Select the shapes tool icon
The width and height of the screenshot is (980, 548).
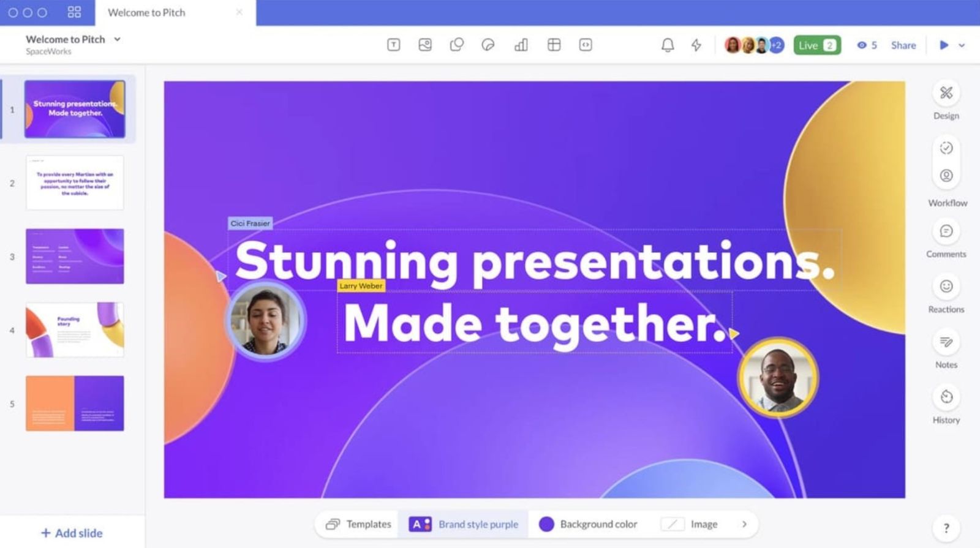coord(457,45)
